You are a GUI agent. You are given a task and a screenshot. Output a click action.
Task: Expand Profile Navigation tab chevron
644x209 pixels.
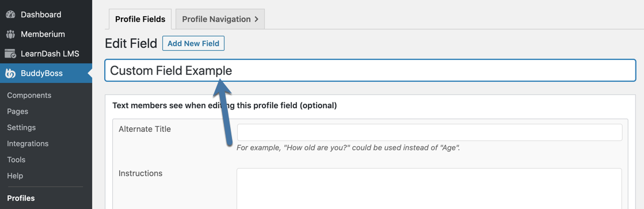tap(256, 20)
